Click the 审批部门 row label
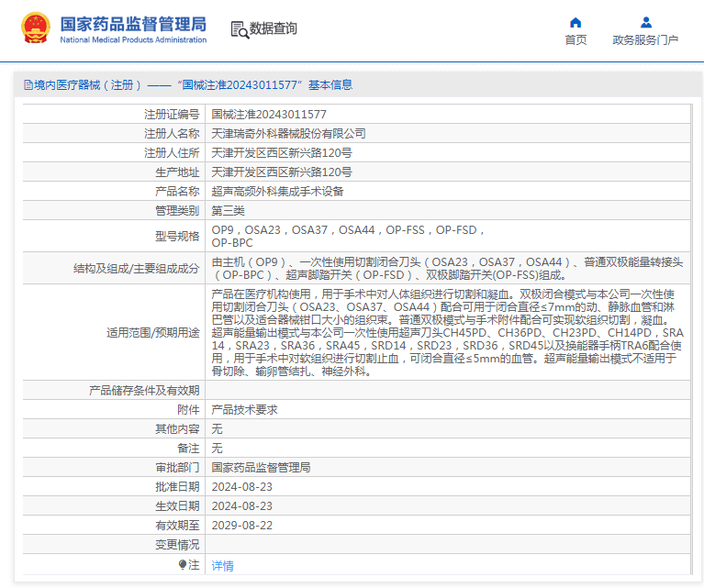The height and width of the screenshot is (588, 704). [x=177, y=468]
